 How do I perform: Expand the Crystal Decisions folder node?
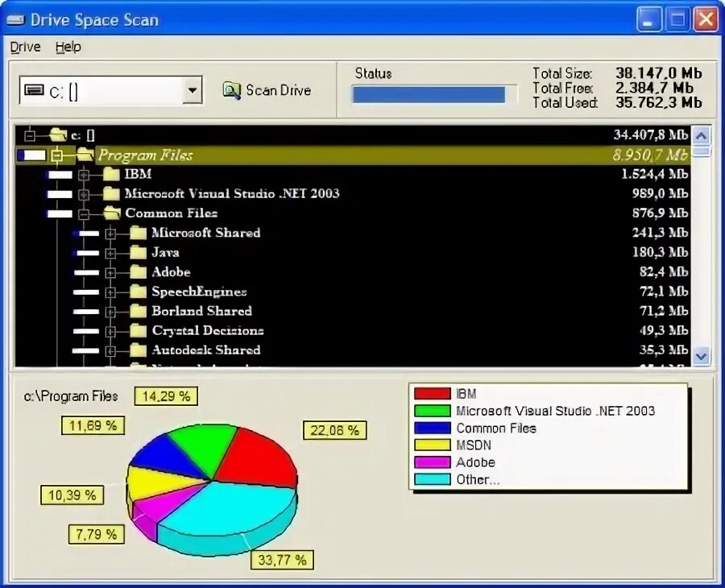(110, 331)
